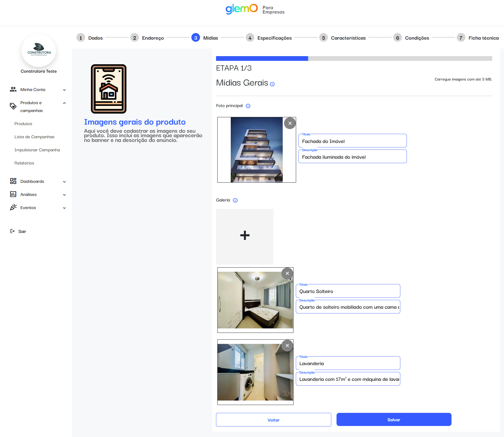Click the Construtora Teste profile avatar
The image size is (504, 437).
click(x=39, y=50)
